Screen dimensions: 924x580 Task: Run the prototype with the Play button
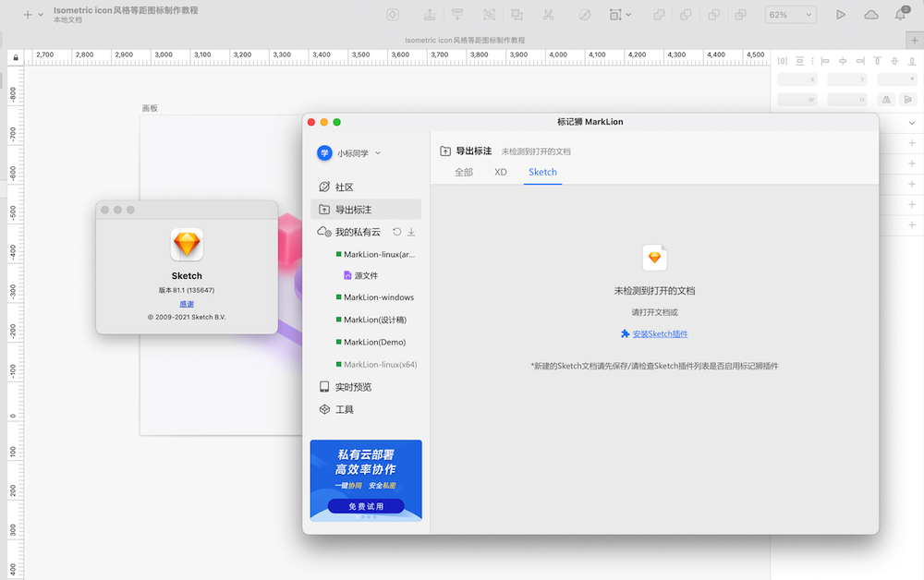click(842, 15)
